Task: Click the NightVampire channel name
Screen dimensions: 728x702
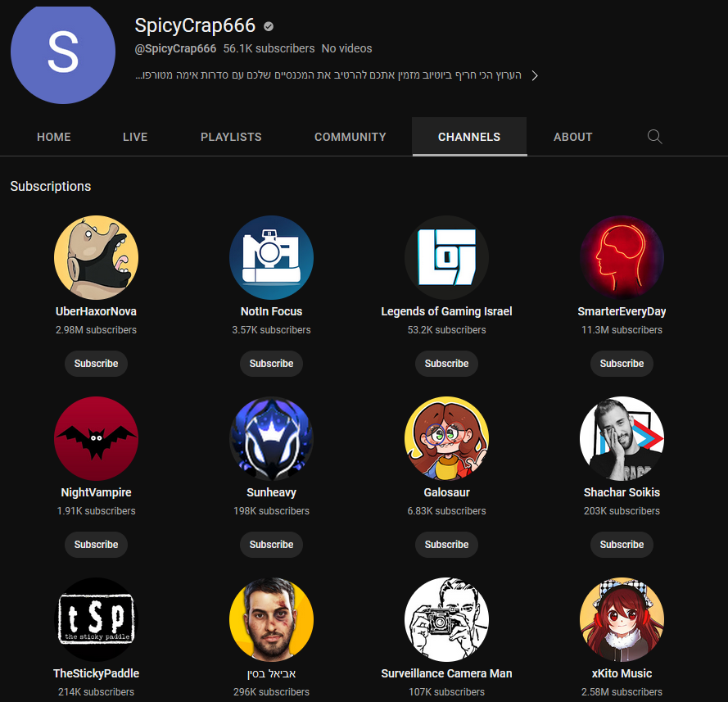Action: (96, 492)
